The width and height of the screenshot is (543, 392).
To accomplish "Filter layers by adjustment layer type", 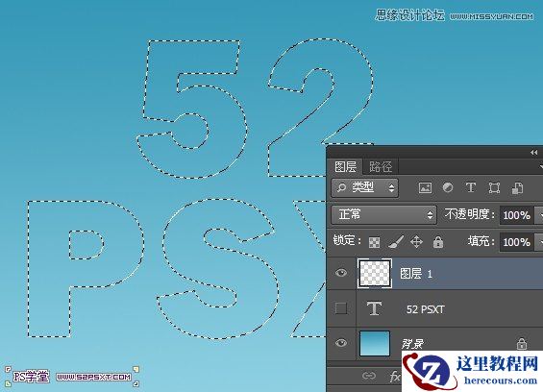I will (x=448, y=187).
